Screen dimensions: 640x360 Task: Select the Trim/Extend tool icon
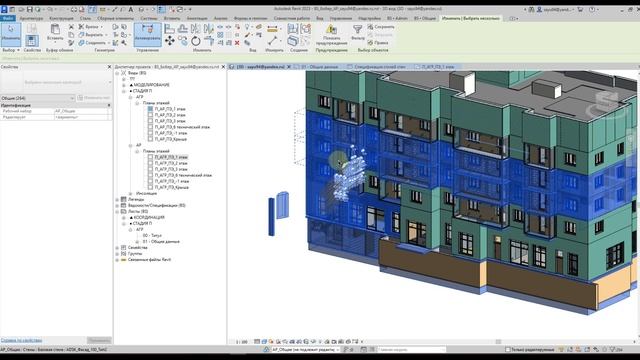pos(209,40)
